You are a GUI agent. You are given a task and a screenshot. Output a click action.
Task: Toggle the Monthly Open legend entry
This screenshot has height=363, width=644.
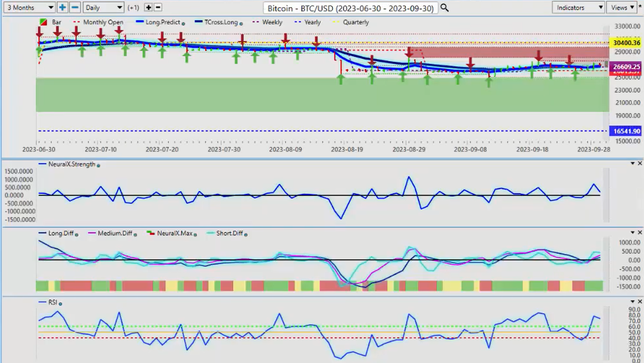(98, 22)
